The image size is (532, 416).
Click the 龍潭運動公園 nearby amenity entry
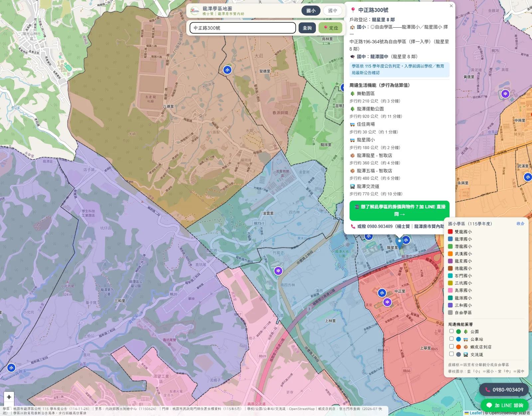click(370, 109)
